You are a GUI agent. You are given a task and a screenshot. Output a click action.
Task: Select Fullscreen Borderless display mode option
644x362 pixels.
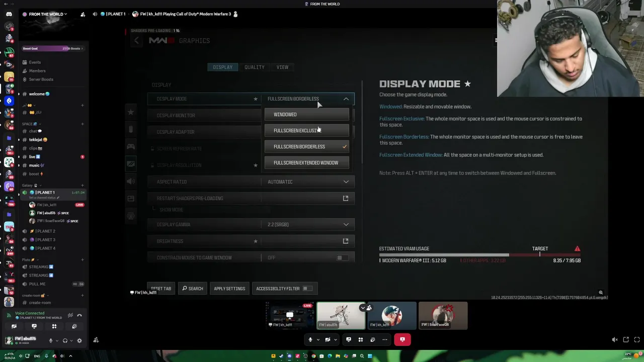[307, 147]
